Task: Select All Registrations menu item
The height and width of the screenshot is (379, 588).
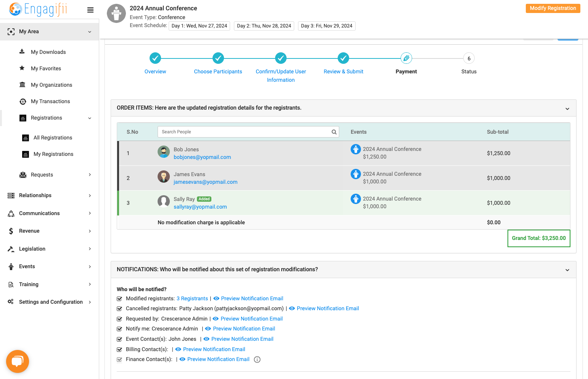Action: tap(53, 138)
